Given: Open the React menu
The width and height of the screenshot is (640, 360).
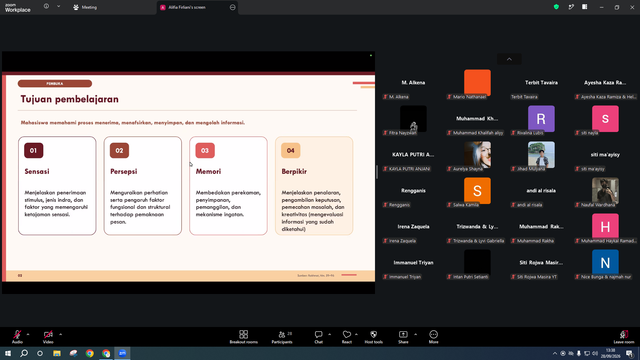Looking at the screenshot, I should tap(347, 337).
